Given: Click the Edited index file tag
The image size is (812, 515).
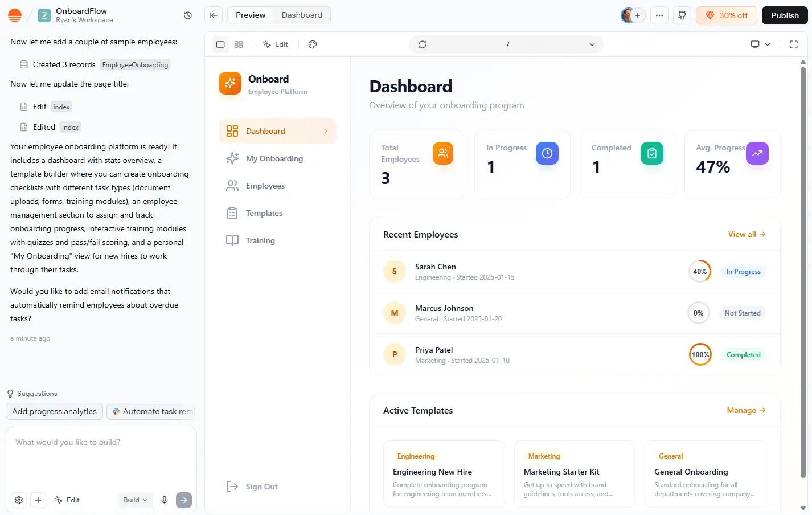Looking at the screenshot, I should 70,128.
